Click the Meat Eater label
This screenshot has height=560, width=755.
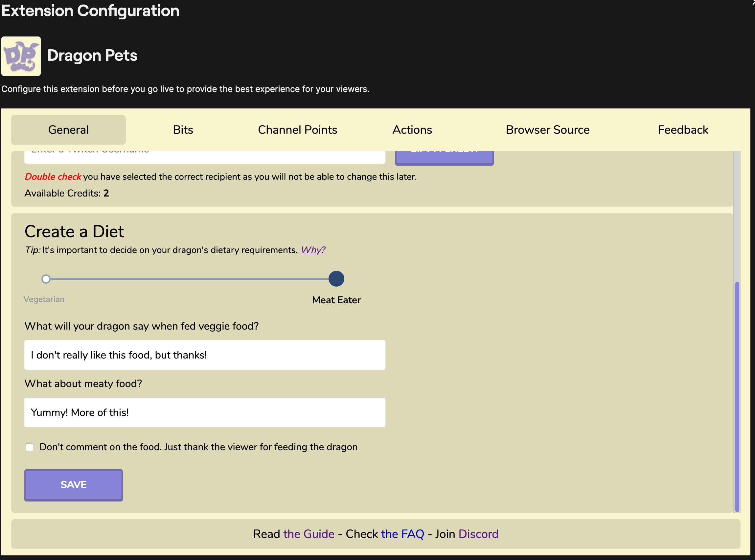click(x=336, y=300)
